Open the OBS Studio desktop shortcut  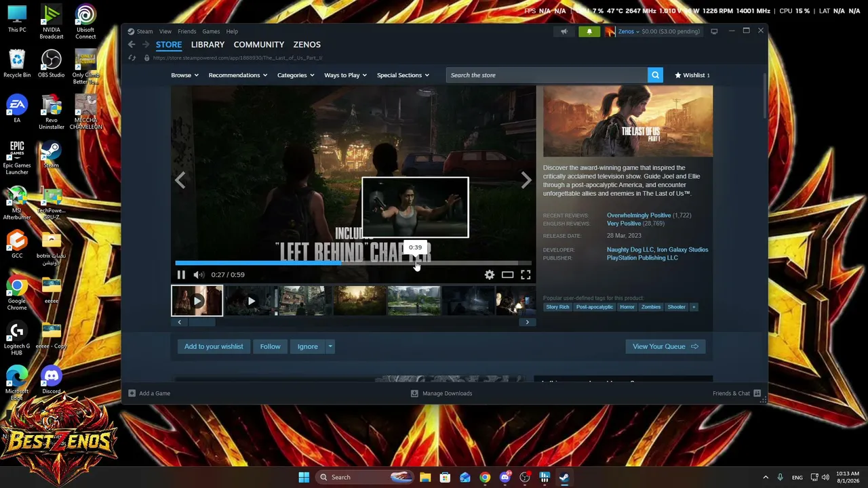coord(52,64)
